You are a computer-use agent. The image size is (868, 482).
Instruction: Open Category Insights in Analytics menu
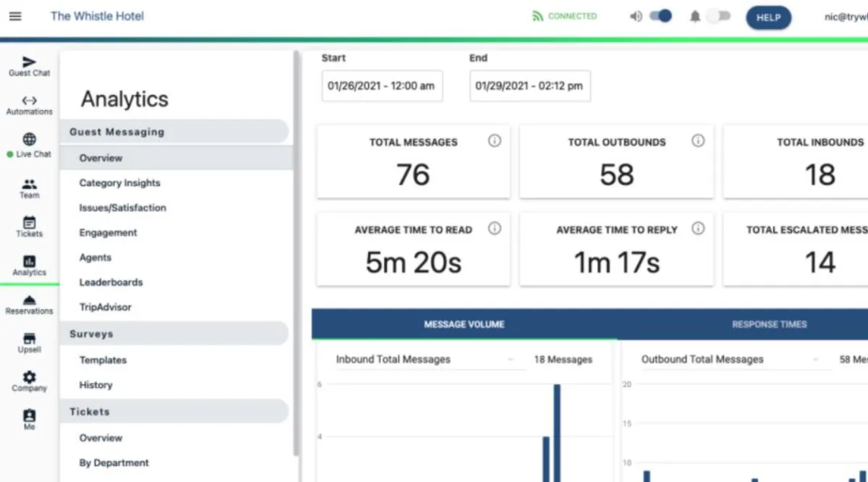point(119,183)
